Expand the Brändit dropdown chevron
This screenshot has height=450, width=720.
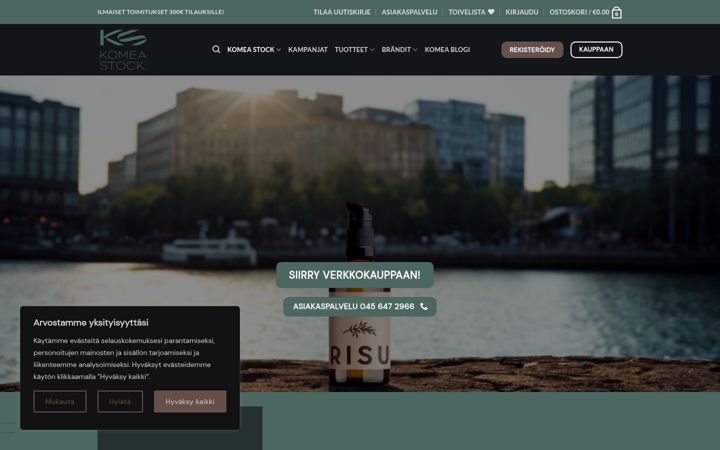click(x=415, y=50)
